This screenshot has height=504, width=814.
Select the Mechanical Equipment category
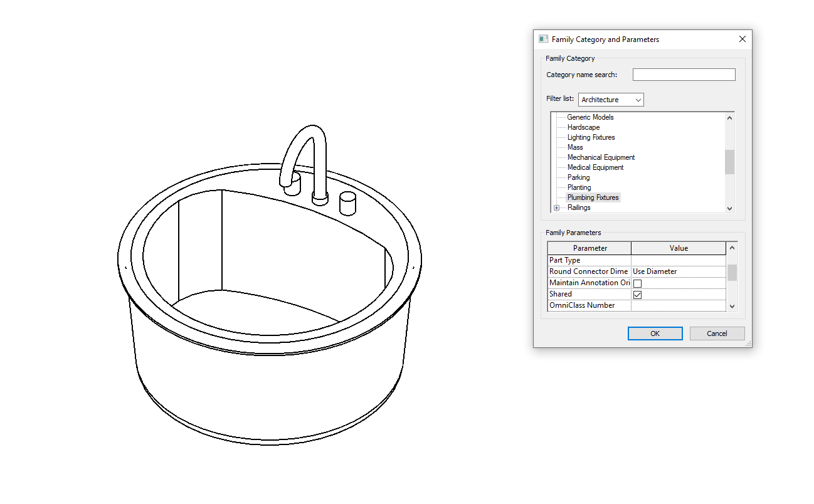click(601, 157)
